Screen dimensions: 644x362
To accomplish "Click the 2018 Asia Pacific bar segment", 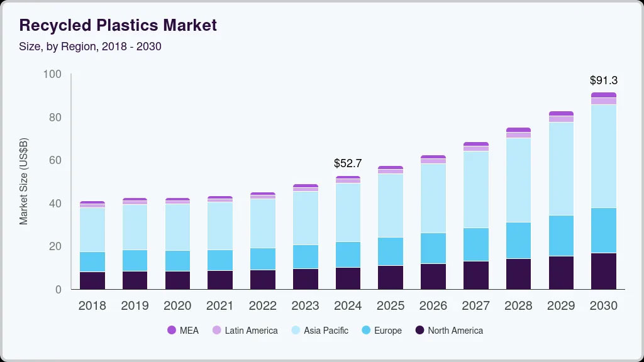I will (x=92, y=229).
